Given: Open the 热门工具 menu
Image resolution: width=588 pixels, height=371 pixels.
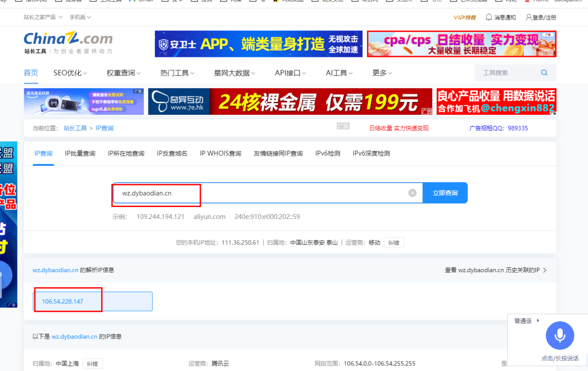Looking at the screenshot, I should 177,73.
